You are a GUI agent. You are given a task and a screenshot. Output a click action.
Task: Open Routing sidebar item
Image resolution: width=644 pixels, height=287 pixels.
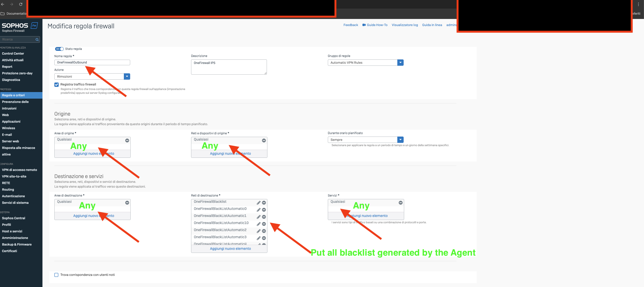(x=8, y=190)
